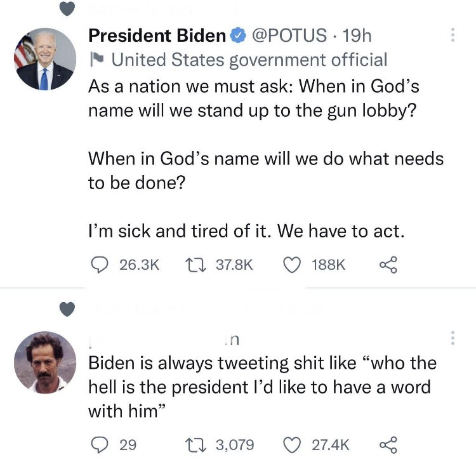Open the tweet text starting 'Biden is always tweeting'

[x=261, y=387]
